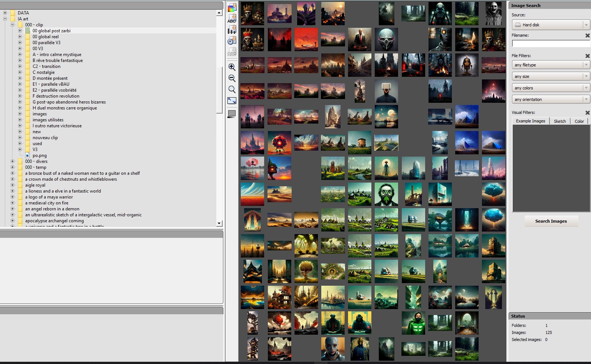Open the Source 'Hard disk' dropdown
Viewport: 591px width, 364px height.
[x=551, y=25]
